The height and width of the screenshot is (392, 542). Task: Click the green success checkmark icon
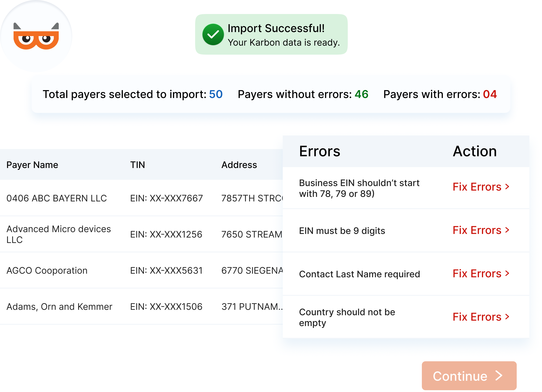[x=213, y=35]
